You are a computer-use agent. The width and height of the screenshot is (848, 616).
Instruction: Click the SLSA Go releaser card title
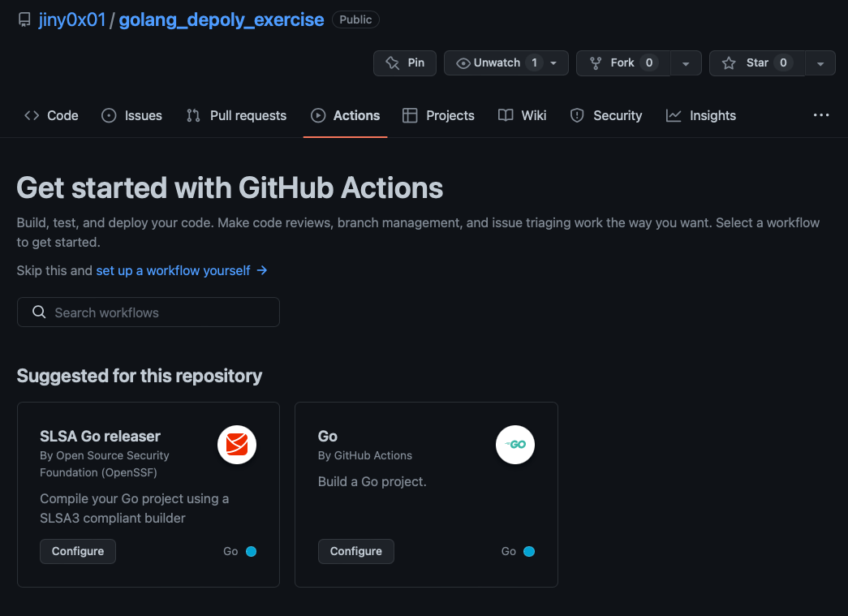(x=100, y=436)
